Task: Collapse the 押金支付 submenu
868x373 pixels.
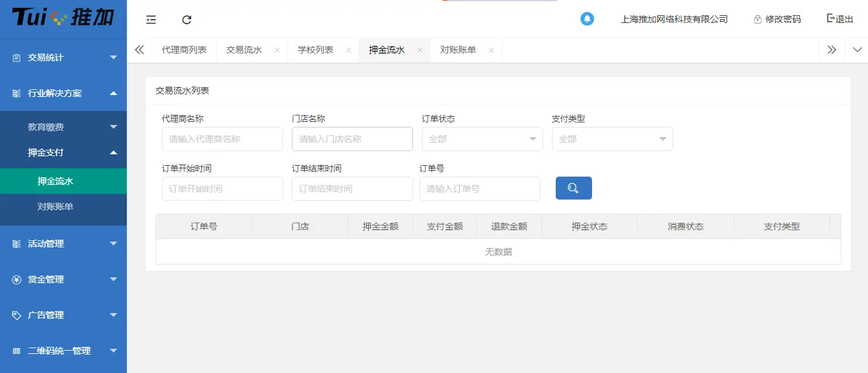Action: (x=64, y=152)
